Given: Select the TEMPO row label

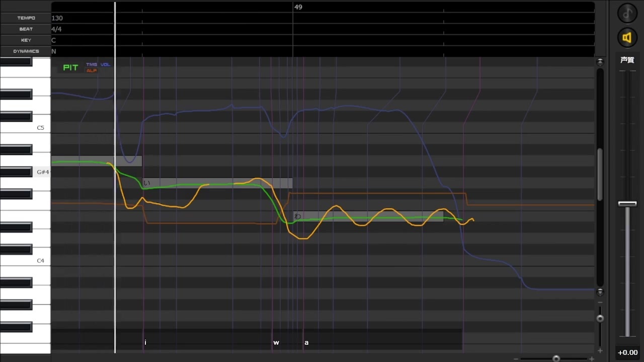Looking at the screenshot, I should (26, 18).
